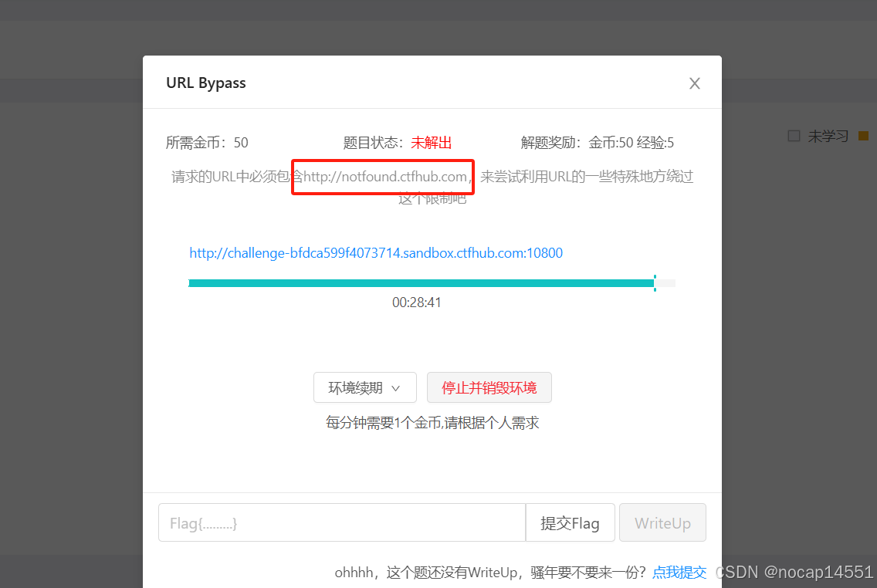Screen dimensions: 877x588
Task: Click 停止并销毁环境 to destroy the environment
Action: coord(489,387)
